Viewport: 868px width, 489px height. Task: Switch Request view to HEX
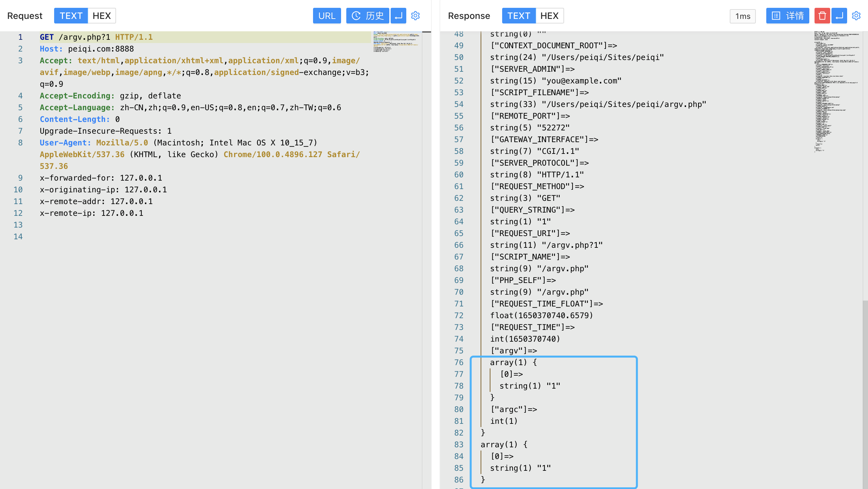pyautogui.click(x=102, y=16)
